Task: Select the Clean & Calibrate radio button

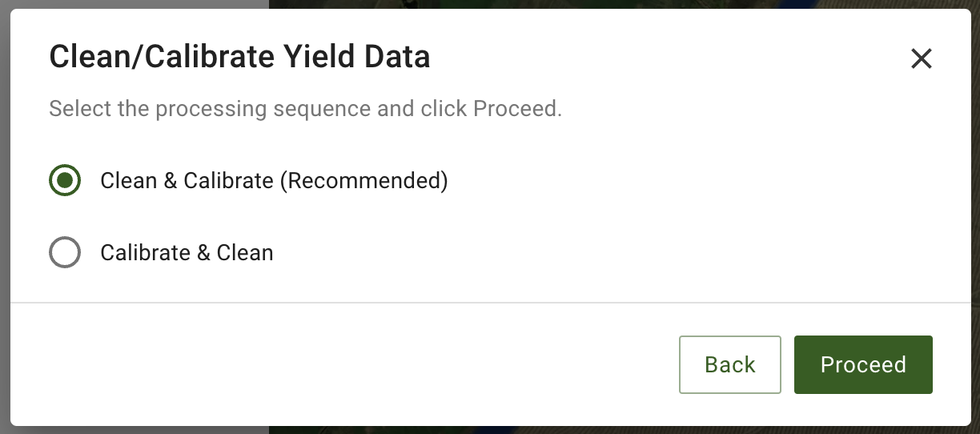Action: tap(65, 180)
